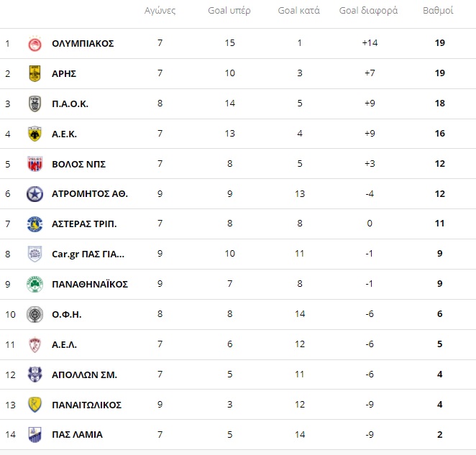476x455 pixels.
Task: Click the O.F.I. circular badge
Action: [35, 314]
